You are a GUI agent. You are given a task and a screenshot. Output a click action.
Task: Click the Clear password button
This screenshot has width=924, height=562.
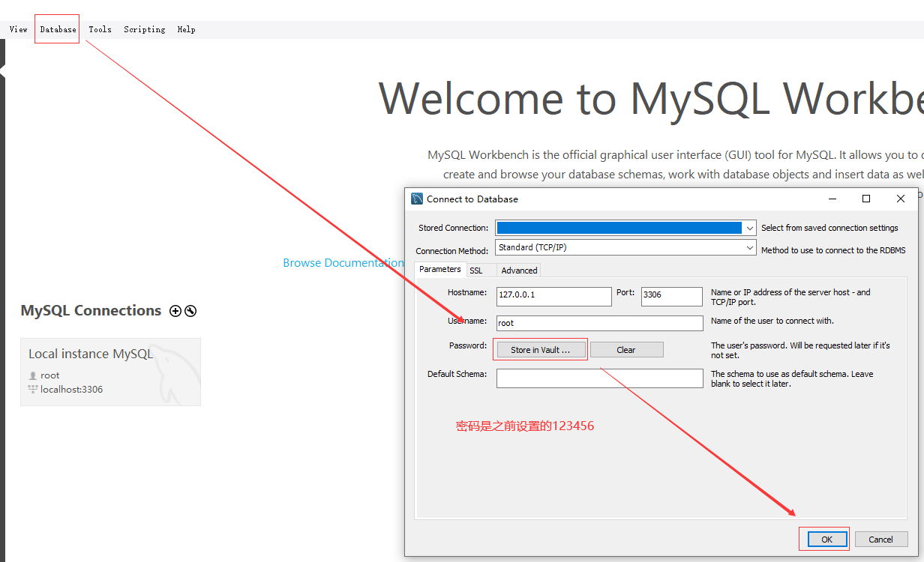pos(626,350)
